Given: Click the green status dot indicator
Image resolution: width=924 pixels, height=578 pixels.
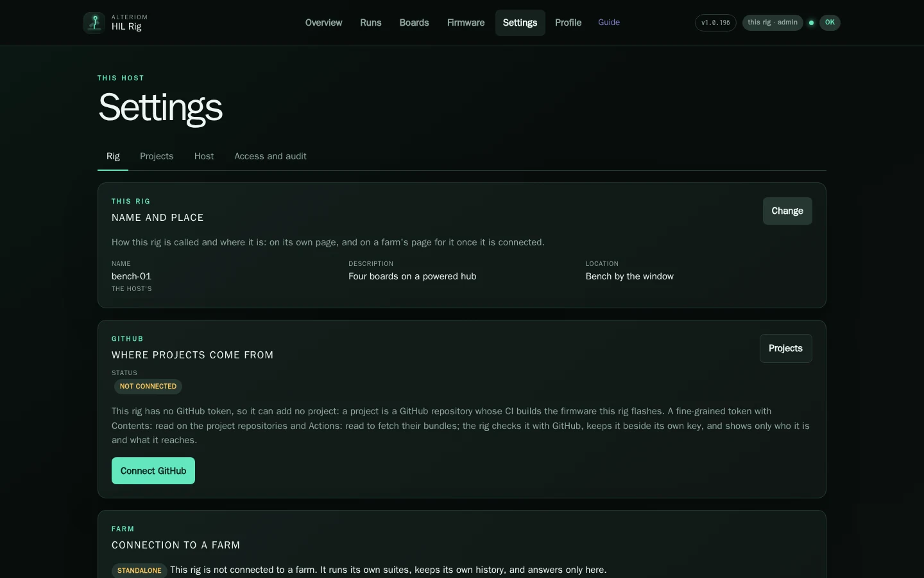Looking at the screenshot, I should (811, 22).
